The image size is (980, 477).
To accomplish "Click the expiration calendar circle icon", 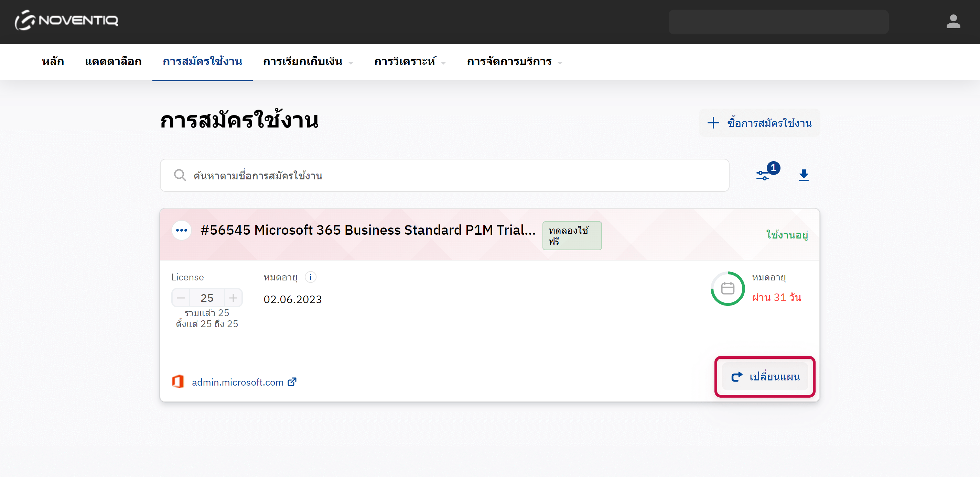I will (728, 288).
